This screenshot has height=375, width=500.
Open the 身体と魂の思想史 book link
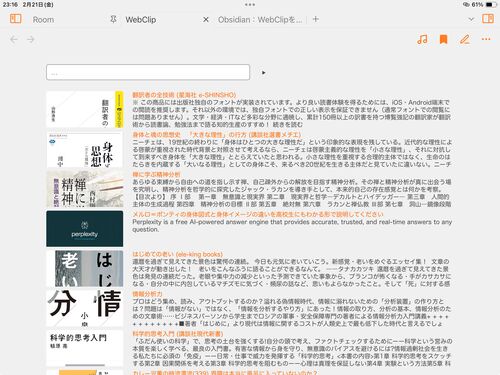point(216,135)
